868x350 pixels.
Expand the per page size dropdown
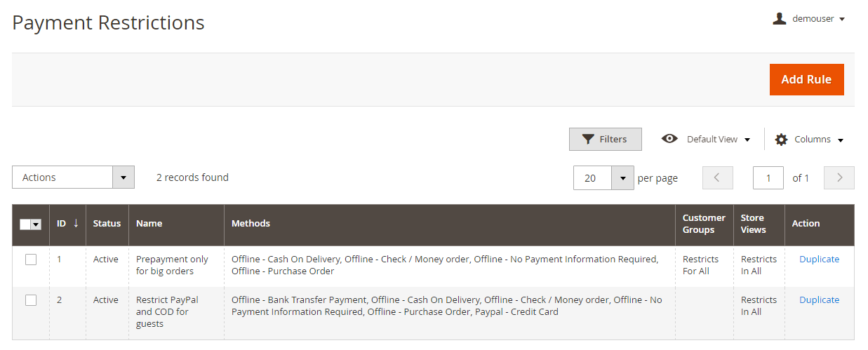(x=622, y=177)
